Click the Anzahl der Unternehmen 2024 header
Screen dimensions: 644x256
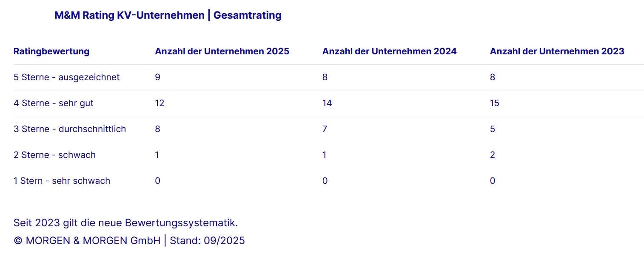click(x=389, y=51)
